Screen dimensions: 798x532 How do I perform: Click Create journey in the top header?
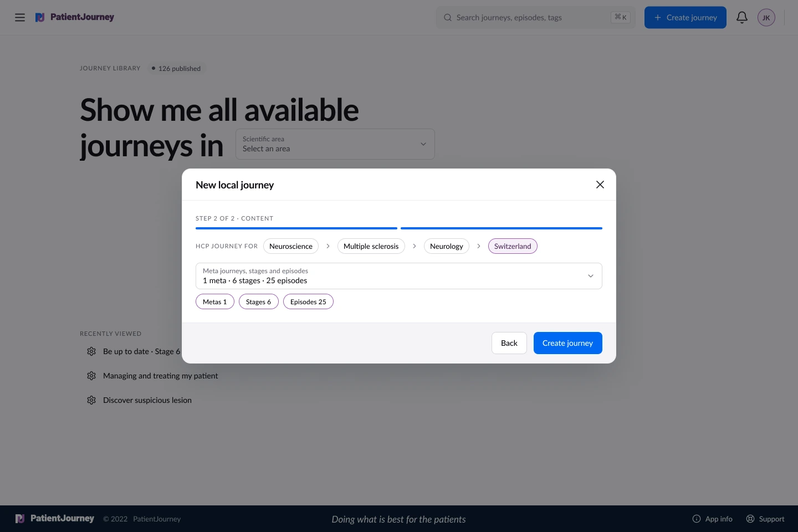pos(686,17)
